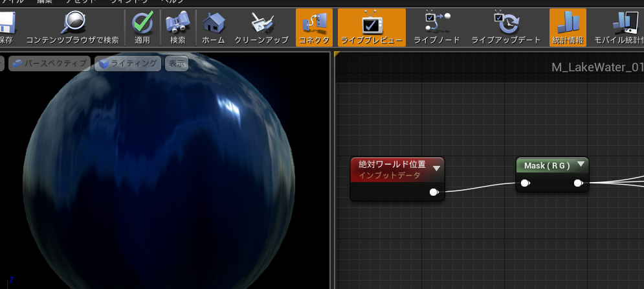
Task: Collapse the Mask (R G) node arrow
Action: pyautogui.click(x=581, y=164)
